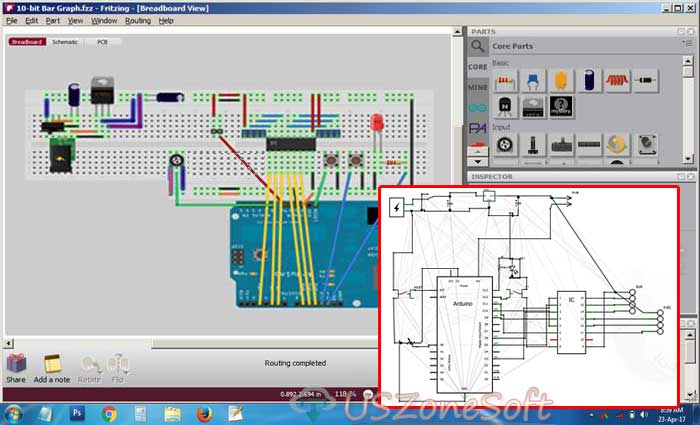
Task: Click the parts list scrollbar down arrow
Action: pyautogui.click(x=688, y=158)
